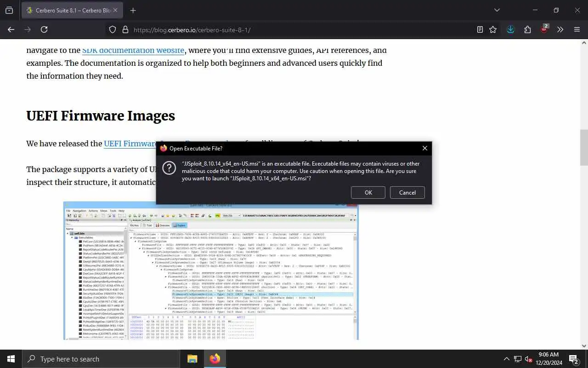Follow the SDK documentation website link

(x=133, y=50)
